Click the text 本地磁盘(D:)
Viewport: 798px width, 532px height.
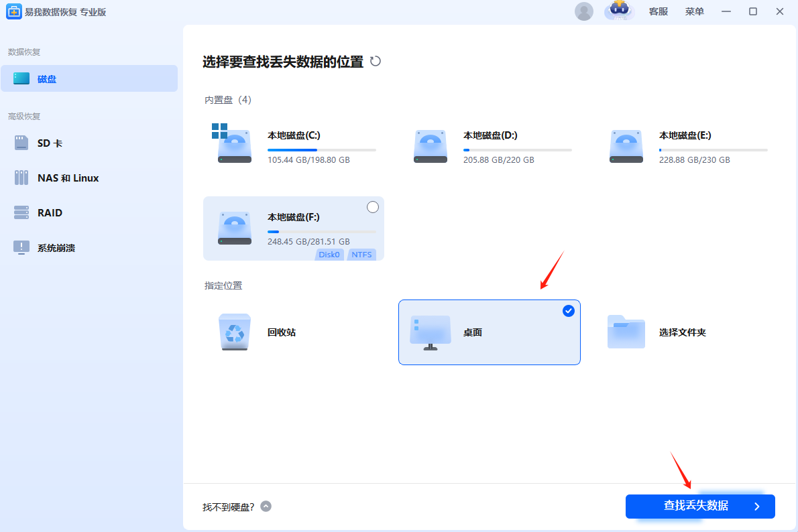pyautogui.click(x=490, y=135)
